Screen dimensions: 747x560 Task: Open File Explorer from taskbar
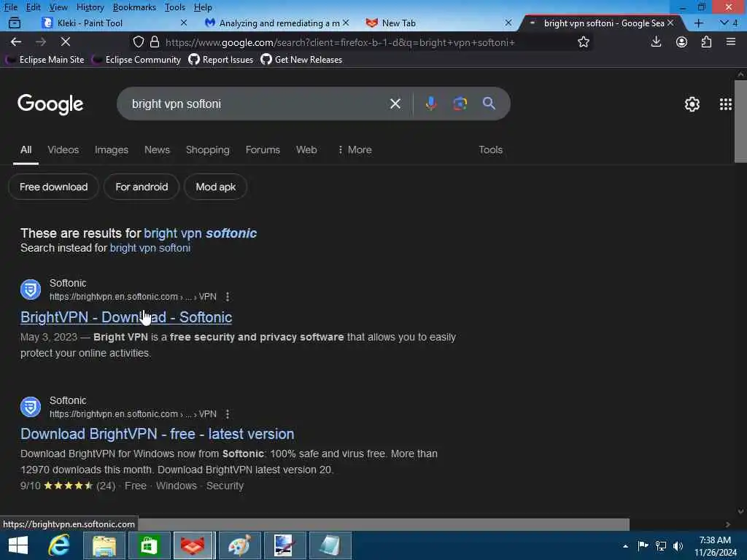click(x=104, y=545)
